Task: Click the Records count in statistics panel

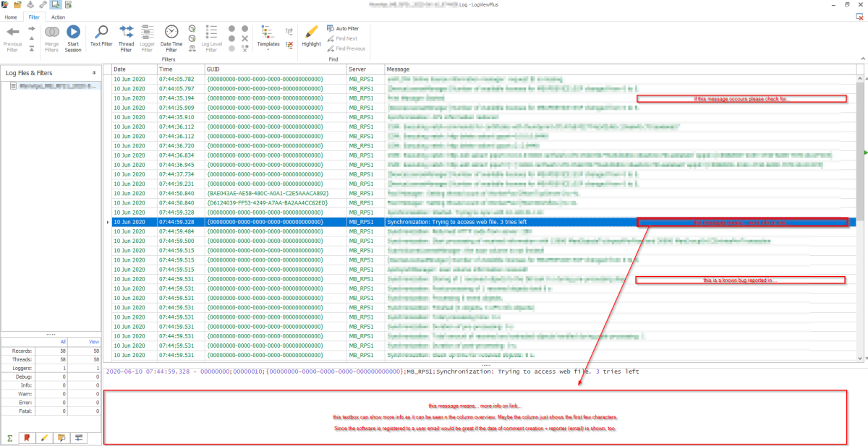Action: (x=51, y=351)
